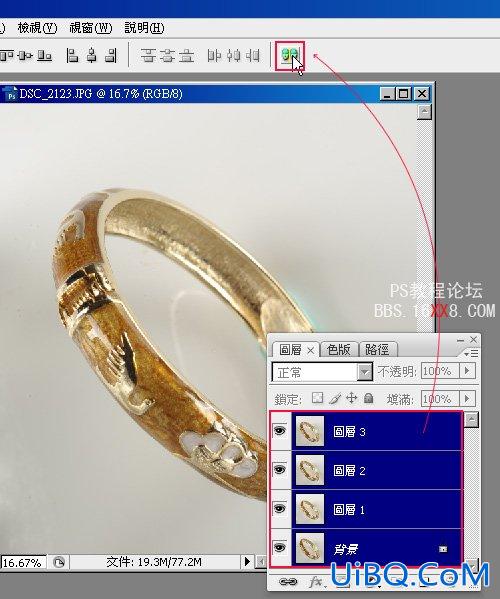The height and width of the screenshot is (599, 500).
Task: Hide 圖層 1 via eye icon
Action: (x=280, y=509)
